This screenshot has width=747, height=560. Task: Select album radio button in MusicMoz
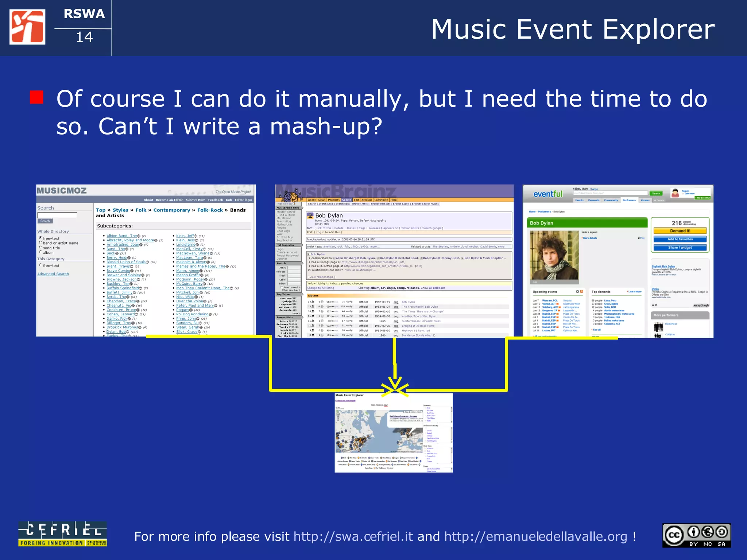pyautogui.click(x=40, y=252)
